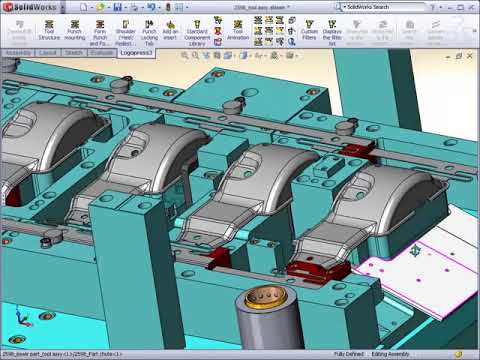Save the assembly with the Save icon
The height and width of the screenshot is (360, 480).
[117, 7]
